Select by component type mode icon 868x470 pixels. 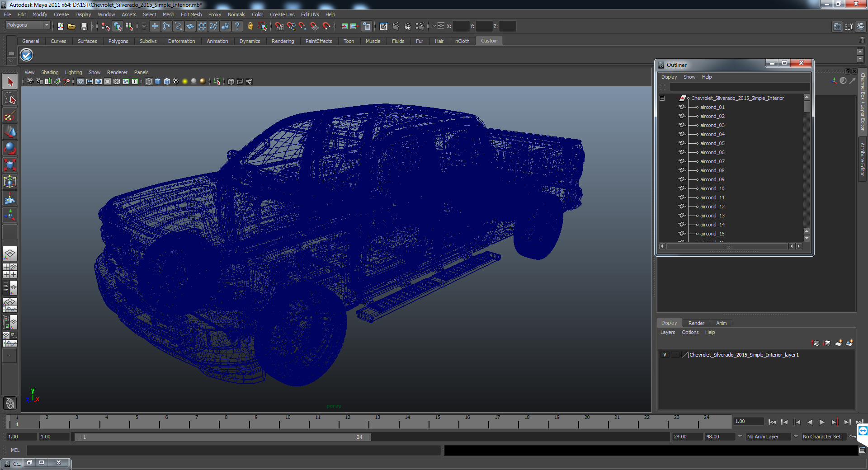point(129,26)
